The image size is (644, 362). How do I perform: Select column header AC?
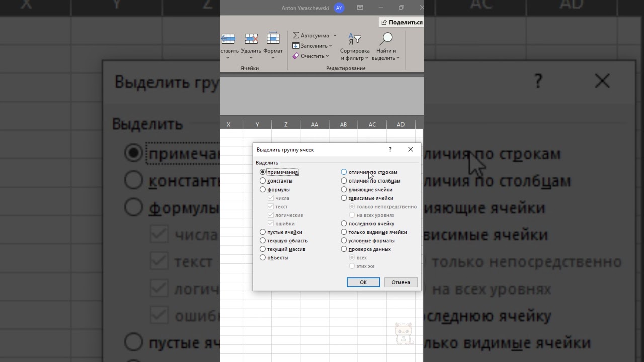click(372, 125)
